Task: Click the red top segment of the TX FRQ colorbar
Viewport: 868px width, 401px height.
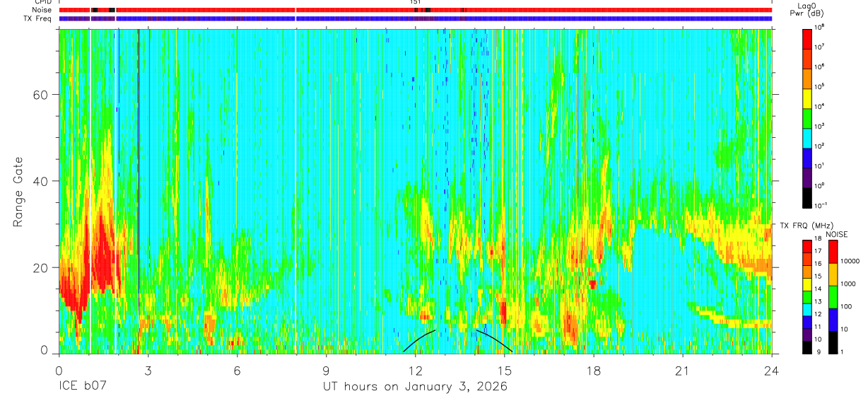Action: point(807,247)
